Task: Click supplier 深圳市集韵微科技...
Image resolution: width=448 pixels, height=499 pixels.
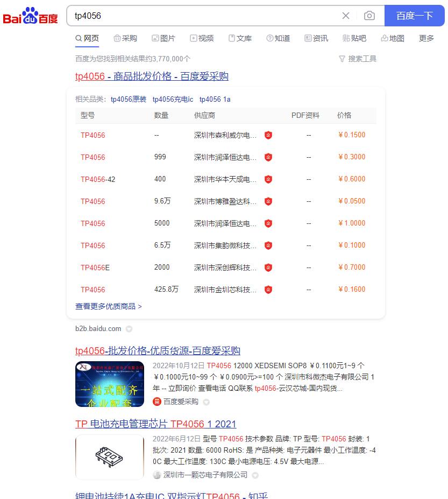Action: pyautogui.click(x=225, y=245)
